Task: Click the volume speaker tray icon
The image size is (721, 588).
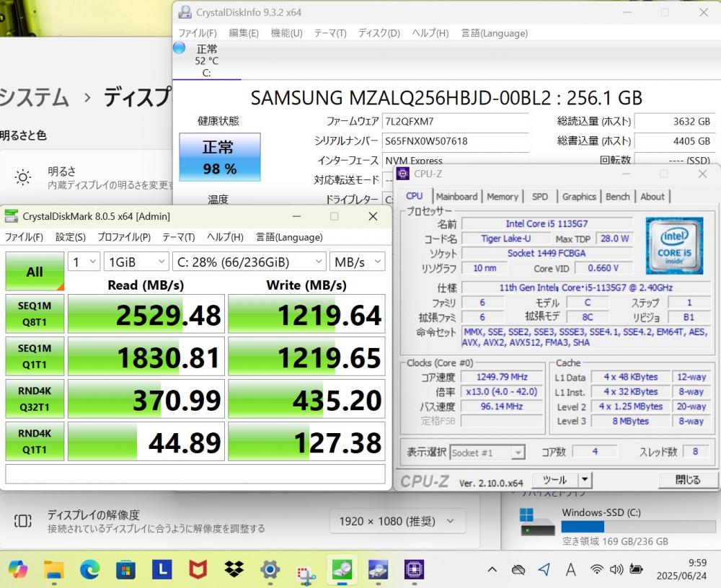Action: (x=616, y=569)
